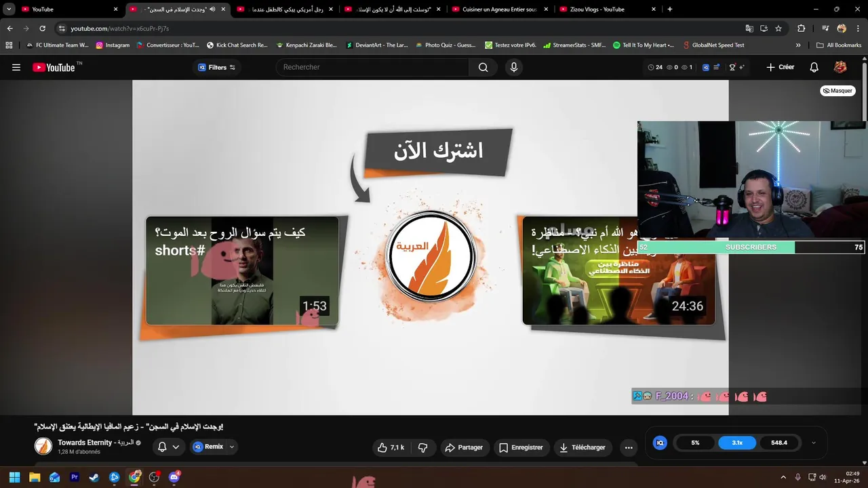Viewport: 868px width, 488px height.
Task: Click the vidIQ sparkle icon in header
Action: tap(742, 67)
